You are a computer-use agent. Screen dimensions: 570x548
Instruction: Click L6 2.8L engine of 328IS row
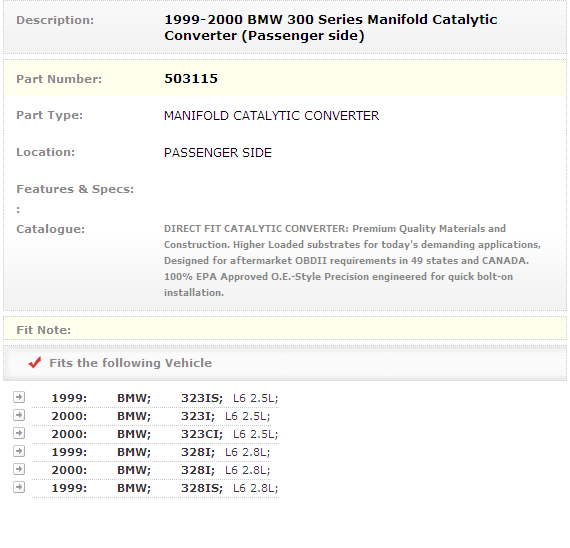(x=256, y=488)
